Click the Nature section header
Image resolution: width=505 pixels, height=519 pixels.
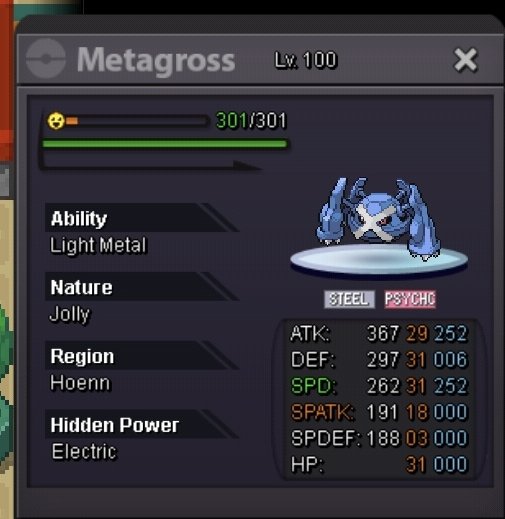pyautogui.click(x=81, y=287)
